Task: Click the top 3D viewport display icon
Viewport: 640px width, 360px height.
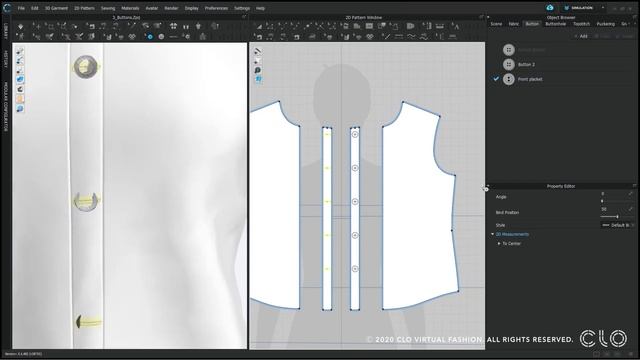Action: [x=20, y=51]
